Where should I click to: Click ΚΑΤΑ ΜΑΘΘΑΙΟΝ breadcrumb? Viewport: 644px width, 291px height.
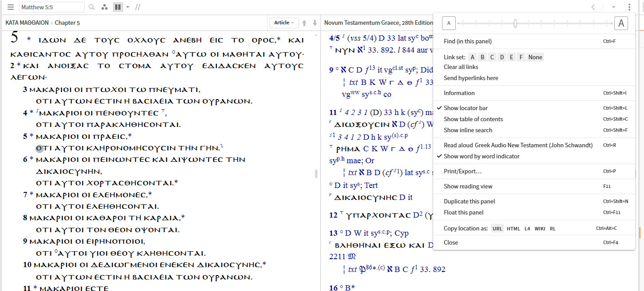pyautogui.click(x=27, y=23)
